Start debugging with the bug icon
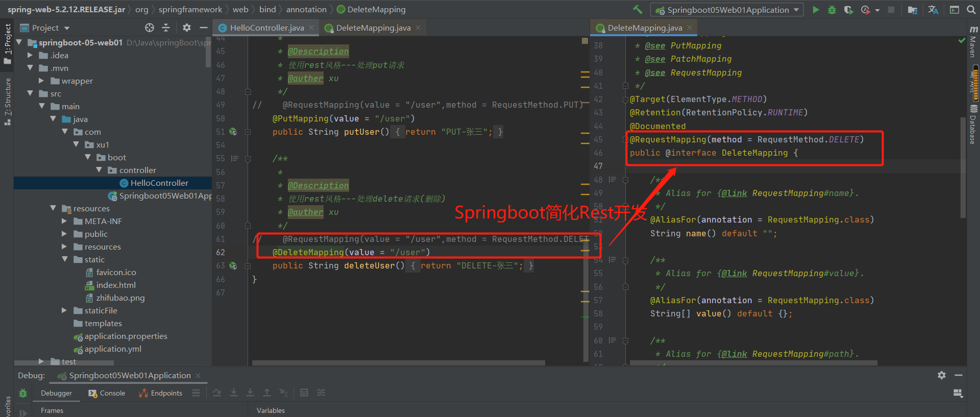 click(832, 10)
